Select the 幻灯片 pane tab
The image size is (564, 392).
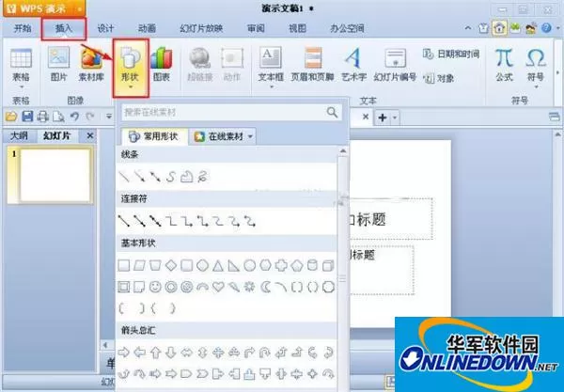[56, 136]
